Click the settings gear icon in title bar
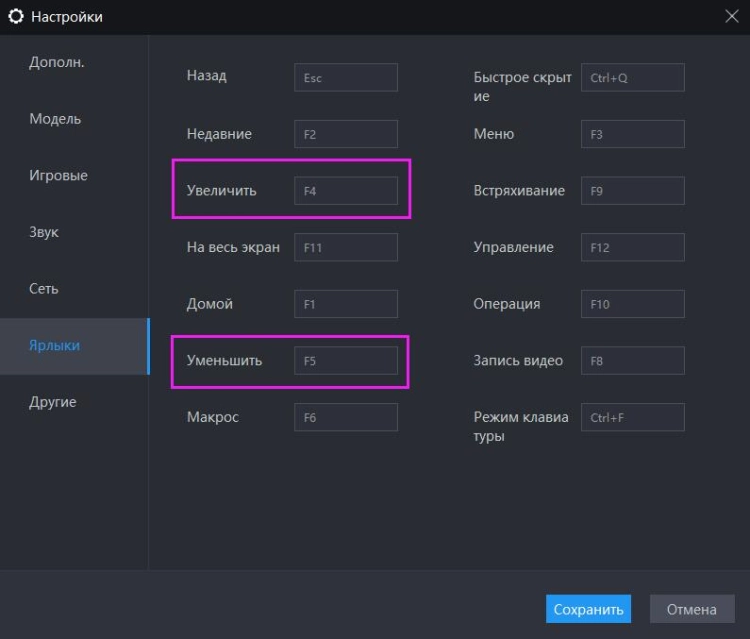Viewport: 750px width, 639px height. click(15, 17)
